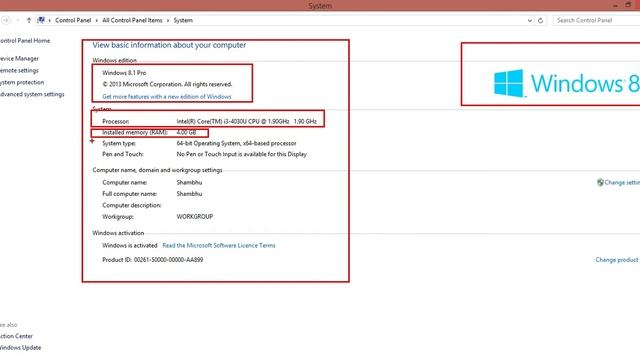Open Action Center under See also

16,336
